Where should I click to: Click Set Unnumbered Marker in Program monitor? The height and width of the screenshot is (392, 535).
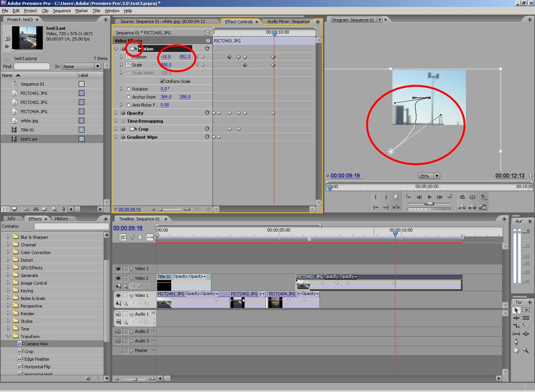tap(396, 197)
